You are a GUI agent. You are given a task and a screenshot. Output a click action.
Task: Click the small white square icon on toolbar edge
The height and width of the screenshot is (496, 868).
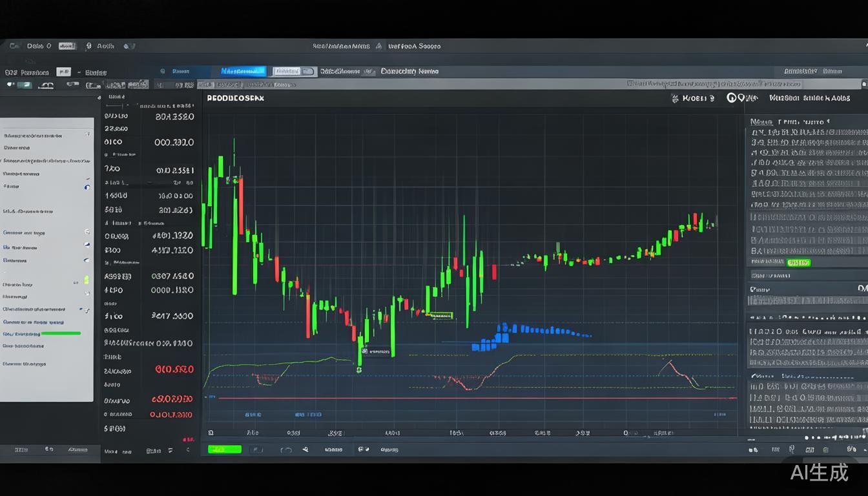[864, 84]
